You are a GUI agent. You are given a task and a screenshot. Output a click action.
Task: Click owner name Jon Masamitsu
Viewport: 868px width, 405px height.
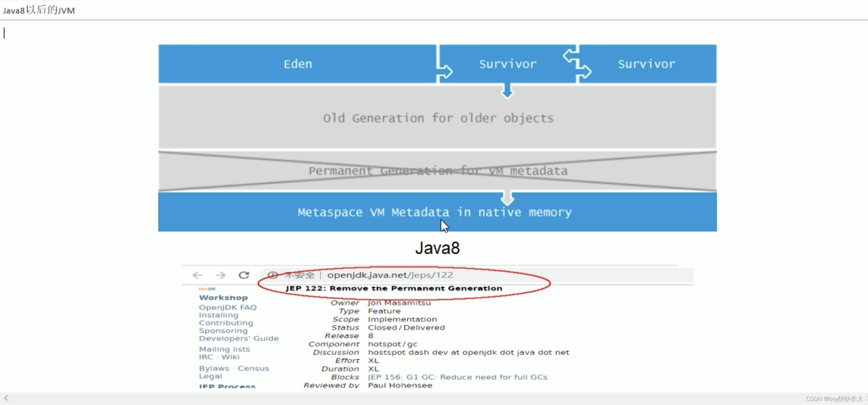click(399, 303)
